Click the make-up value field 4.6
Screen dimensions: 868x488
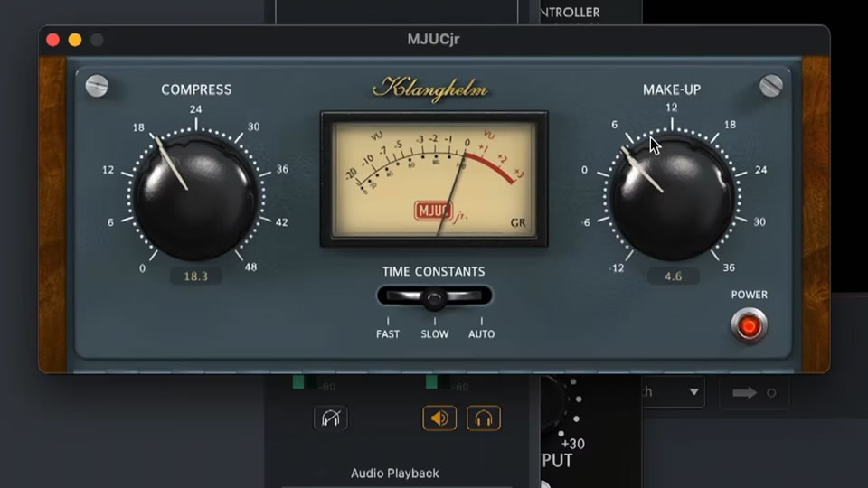tap(673, 277)
